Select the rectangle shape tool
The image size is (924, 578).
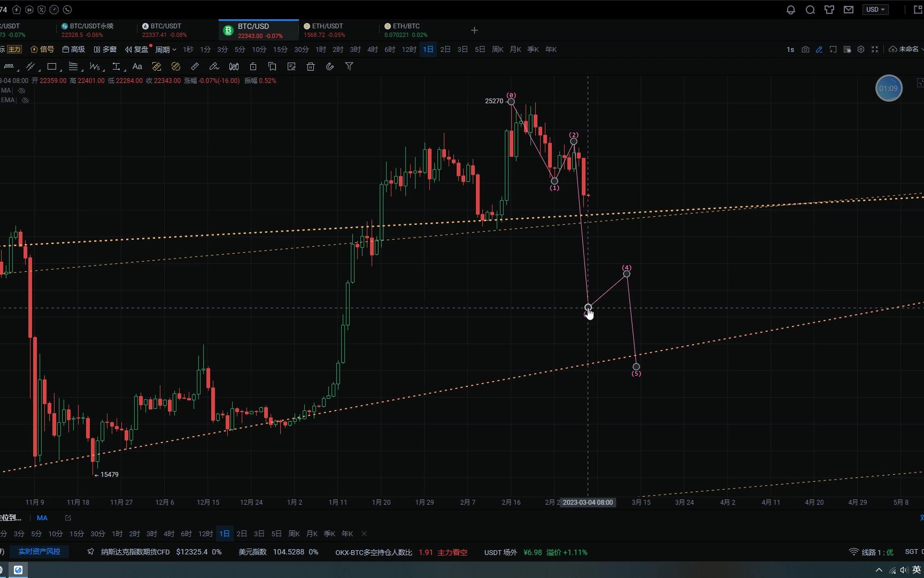coord(52,66)
